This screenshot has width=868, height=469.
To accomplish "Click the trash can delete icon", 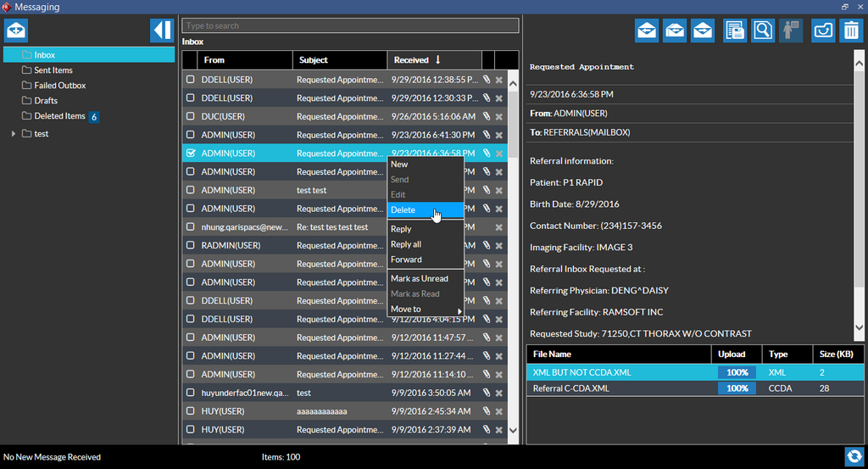I will (850, 31).
